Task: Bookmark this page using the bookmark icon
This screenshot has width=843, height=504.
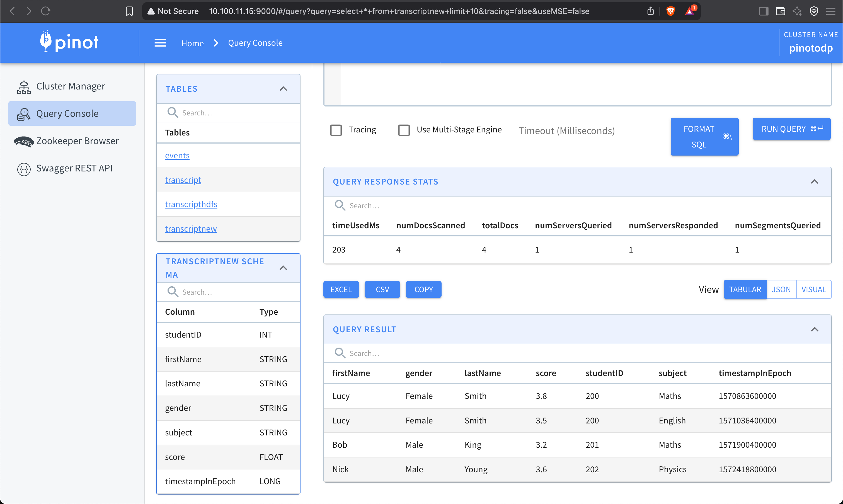Action: 129,11
